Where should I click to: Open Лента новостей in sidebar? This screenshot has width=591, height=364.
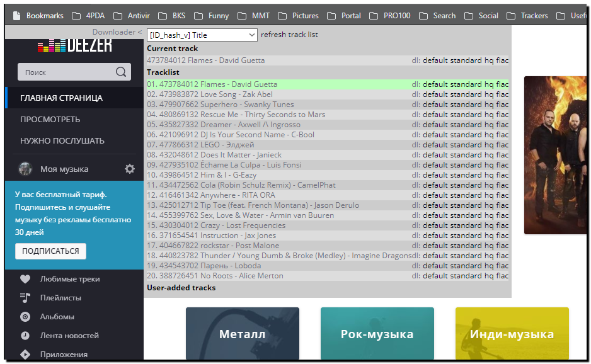point(69,336)
